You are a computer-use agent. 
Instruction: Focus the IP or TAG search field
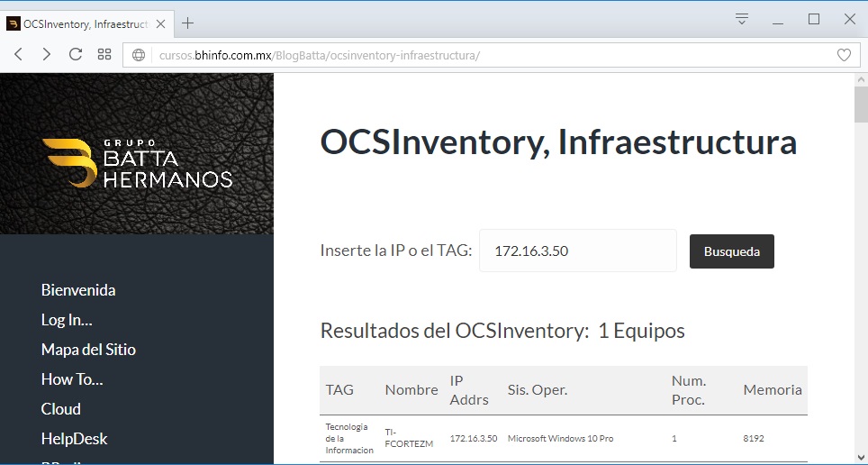[x=577, y=251]
